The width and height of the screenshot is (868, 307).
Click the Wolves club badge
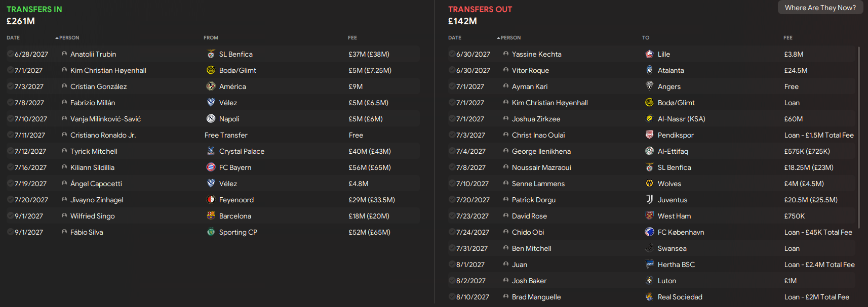click(x=650, y=184)
